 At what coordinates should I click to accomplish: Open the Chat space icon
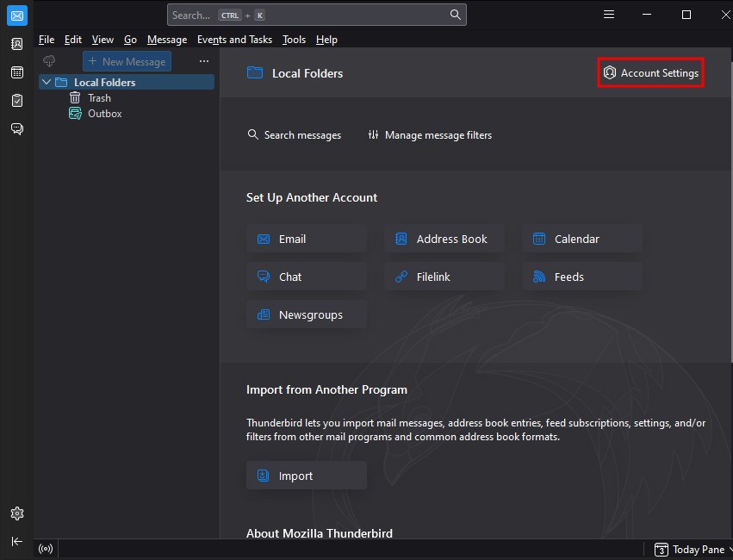(16, 129)
